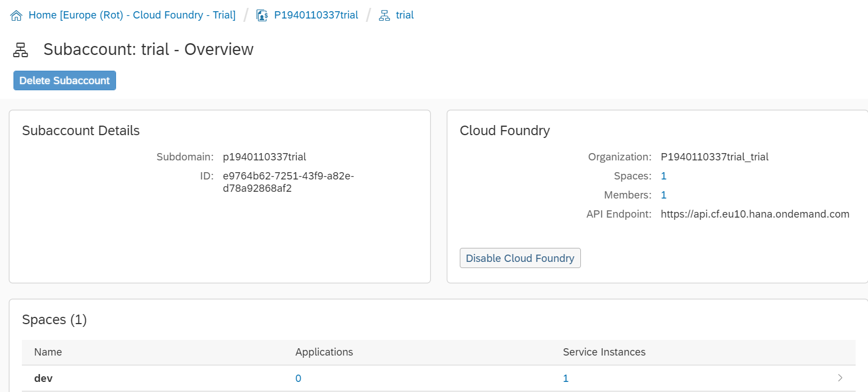Click the Subdomain value p1940110337trial

(264, 156)
